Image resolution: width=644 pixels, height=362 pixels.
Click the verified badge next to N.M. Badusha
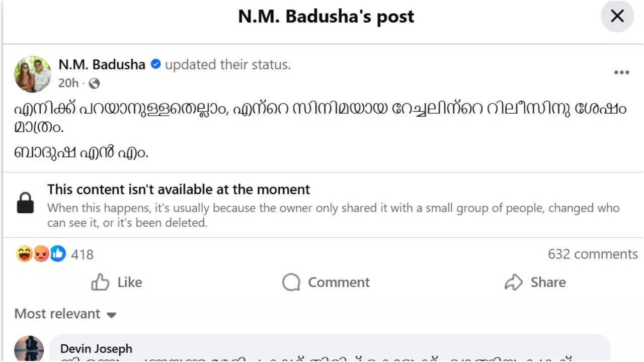coord(156,64)
